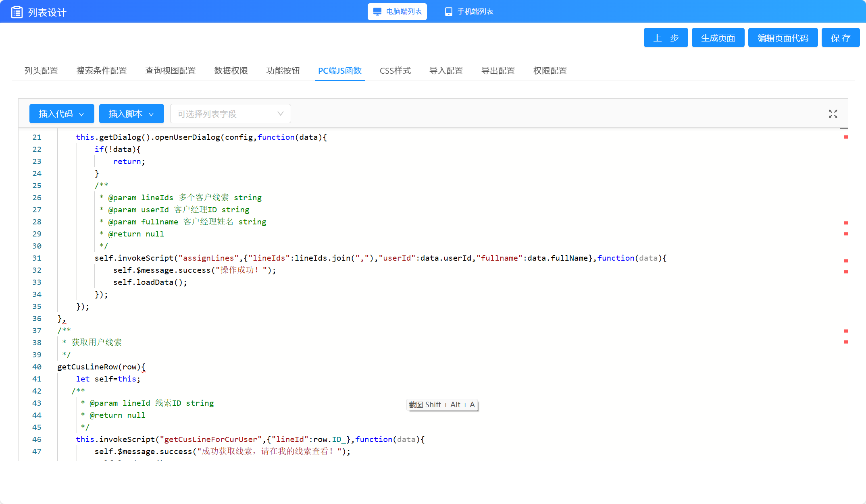
Task: Click the openUserDialog call on line 21
Action: point(187,137)
